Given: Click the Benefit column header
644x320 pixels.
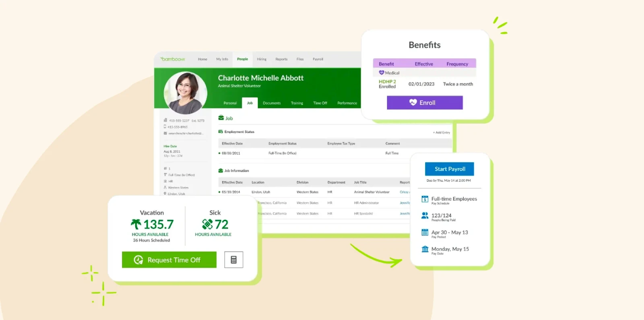Looking at the screenshot, I should coord(386,64).
